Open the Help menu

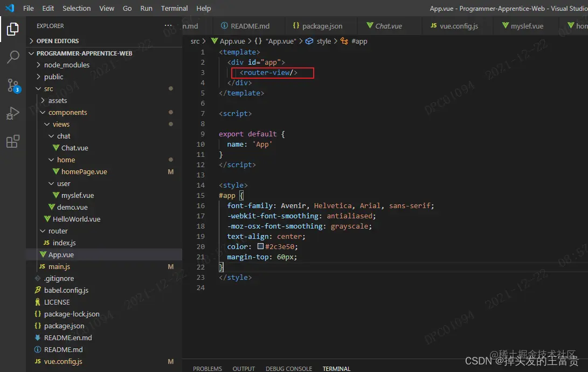(204, 8)
